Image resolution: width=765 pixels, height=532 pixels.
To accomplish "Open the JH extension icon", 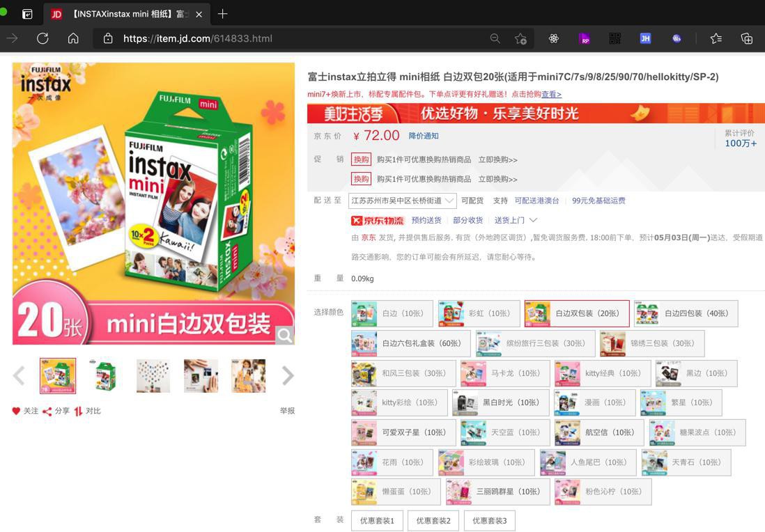I will coord(645,38).
